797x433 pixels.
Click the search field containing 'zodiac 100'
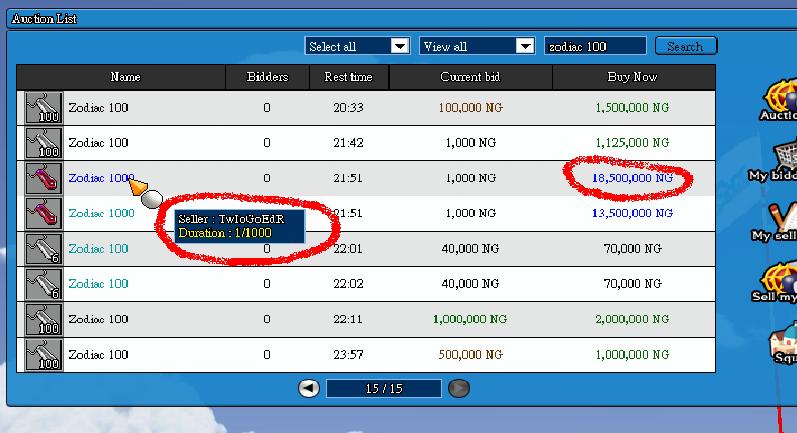coord(595,46)
